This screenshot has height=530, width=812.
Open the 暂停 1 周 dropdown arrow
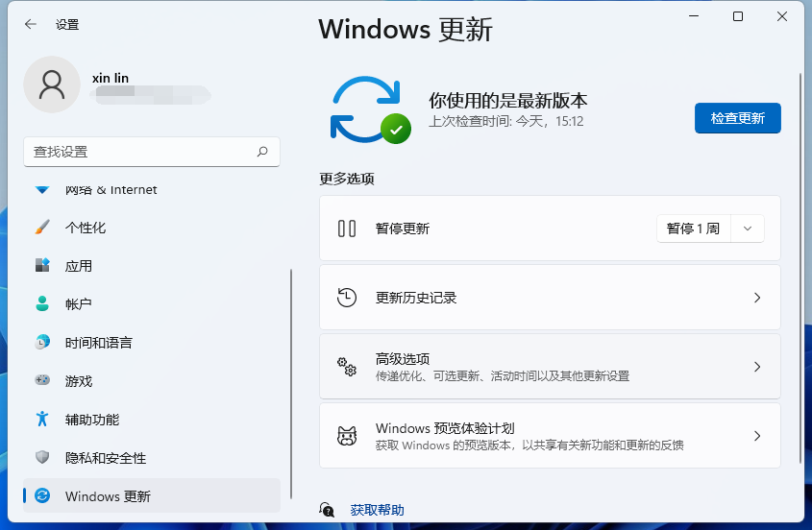coord(748,229)
